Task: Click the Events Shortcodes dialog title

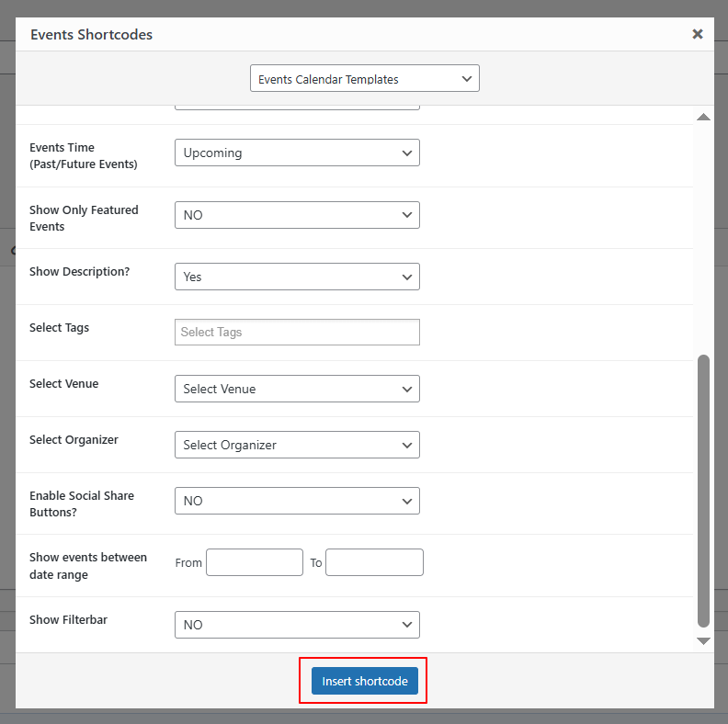Action: 91,35
